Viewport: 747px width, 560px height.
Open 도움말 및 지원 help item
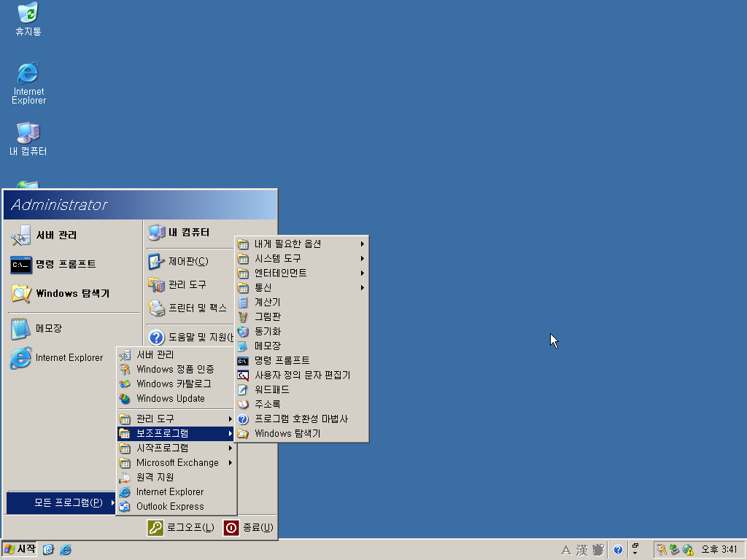tap(190, 337)
